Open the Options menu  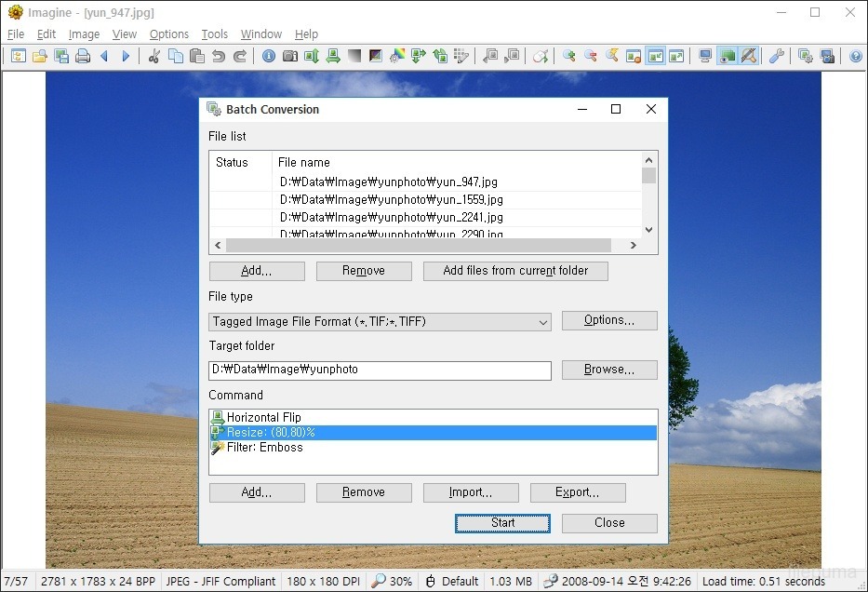pyautogui.click(x=169, y=34)
